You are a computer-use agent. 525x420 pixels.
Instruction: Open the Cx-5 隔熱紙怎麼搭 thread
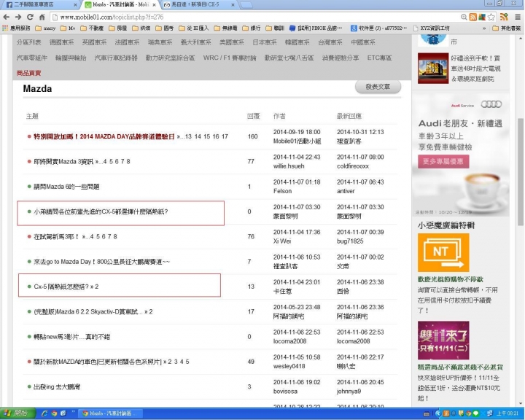point(61,287)
